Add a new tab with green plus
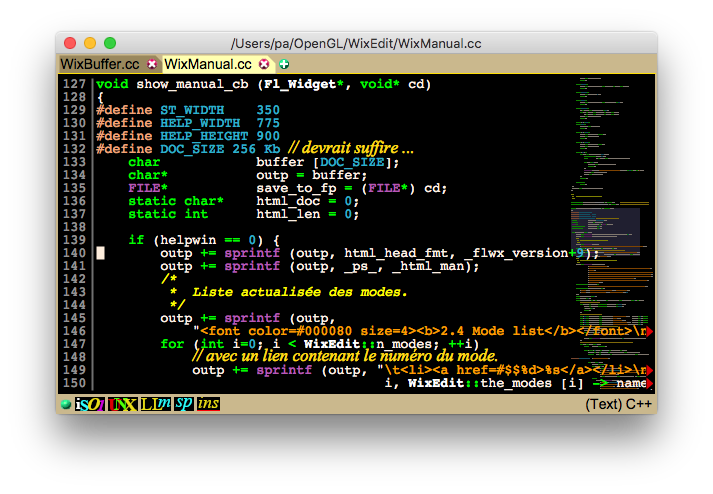The width and height of the screenshot is (713, 494). [x=284, y=64]
